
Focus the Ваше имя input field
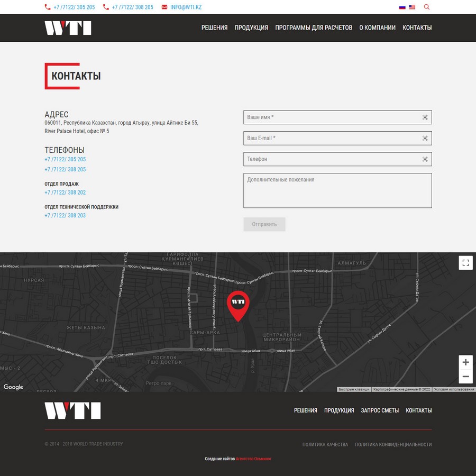(x=337, y=117)
